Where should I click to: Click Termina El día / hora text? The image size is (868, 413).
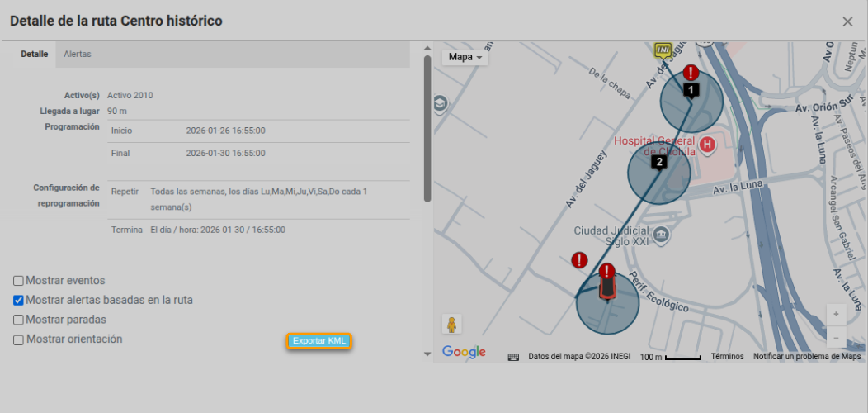click(218, 230)
